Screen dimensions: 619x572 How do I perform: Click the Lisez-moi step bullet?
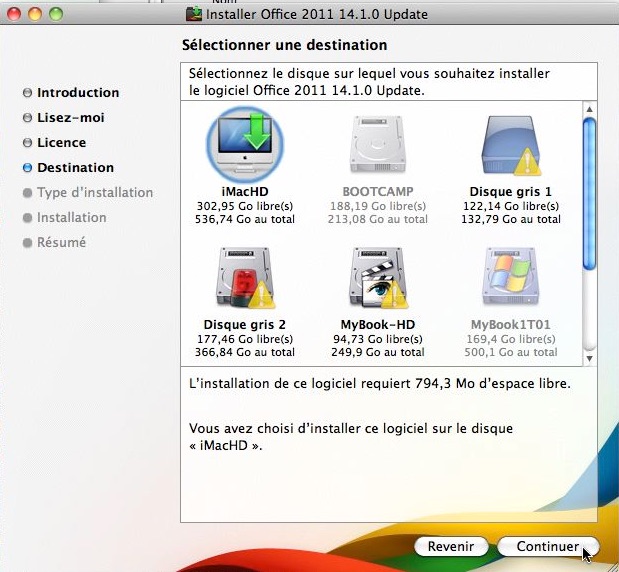click(x=27, y=118)
